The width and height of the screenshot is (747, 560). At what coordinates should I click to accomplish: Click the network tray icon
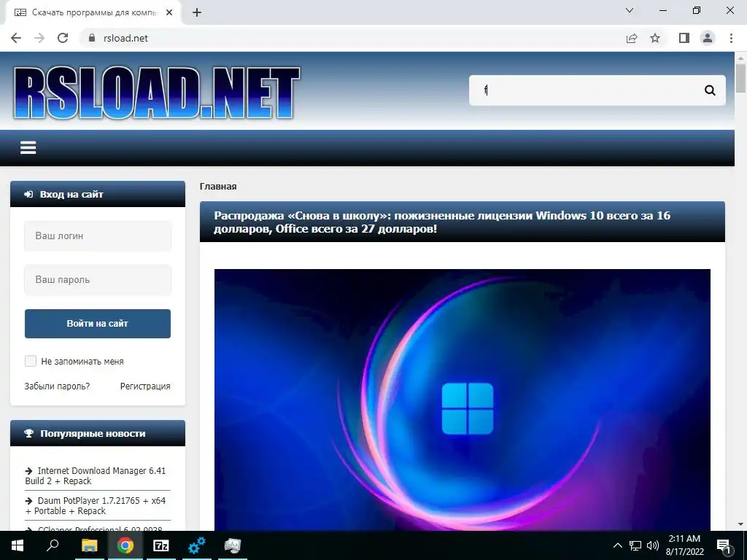pyautogui.click(x=635, y=545)
